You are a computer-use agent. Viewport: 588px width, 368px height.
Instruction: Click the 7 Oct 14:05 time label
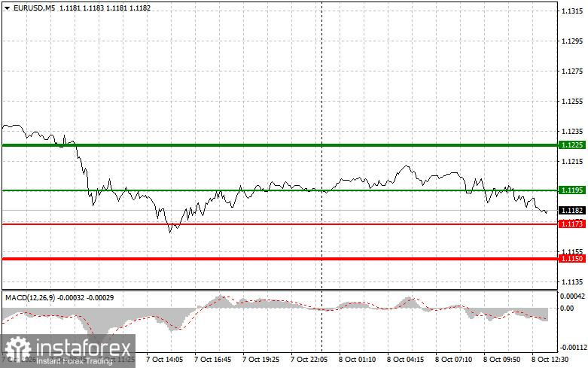click(164, 360)
